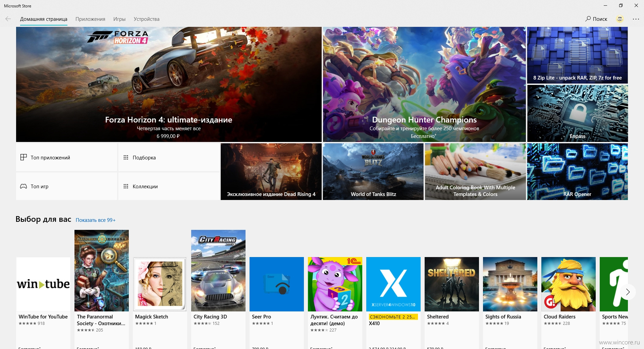Click X410 title text
644x349 pixels.
(374, 323)
